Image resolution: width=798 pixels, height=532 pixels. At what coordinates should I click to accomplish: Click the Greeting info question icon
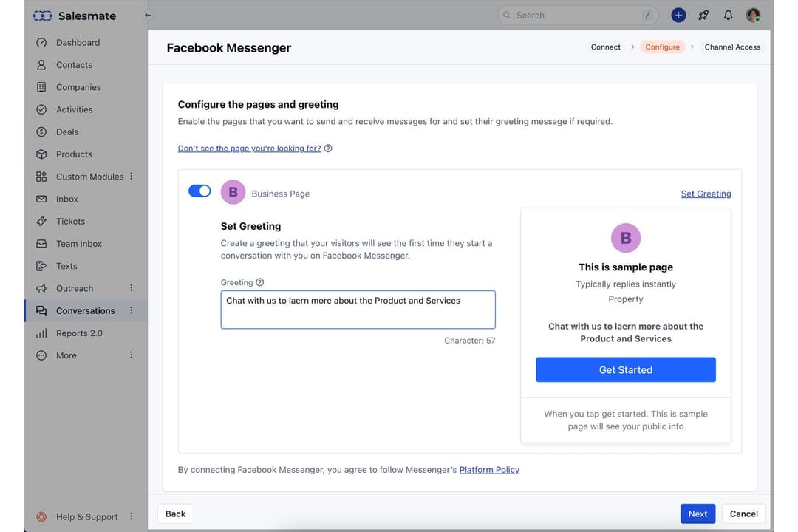[259, 282]
